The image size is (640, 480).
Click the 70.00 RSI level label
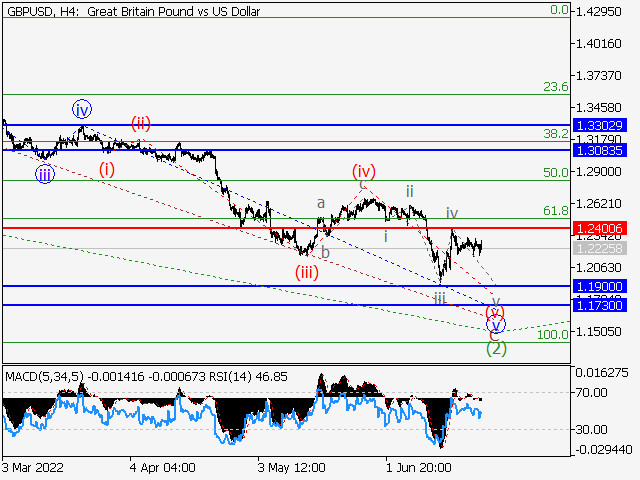tap(592, 393)
